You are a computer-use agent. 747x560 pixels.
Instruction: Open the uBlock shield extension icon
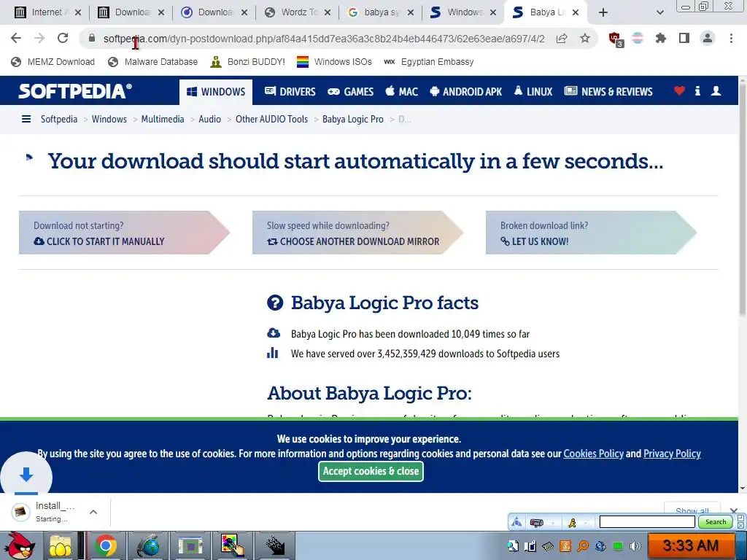(x=615, y=39)
